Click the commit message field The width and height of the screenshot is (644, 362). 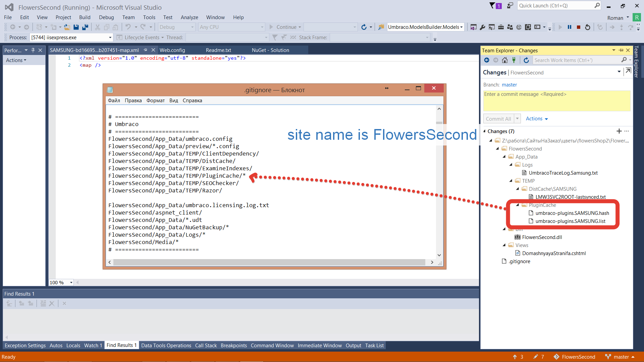pos(557,101)
